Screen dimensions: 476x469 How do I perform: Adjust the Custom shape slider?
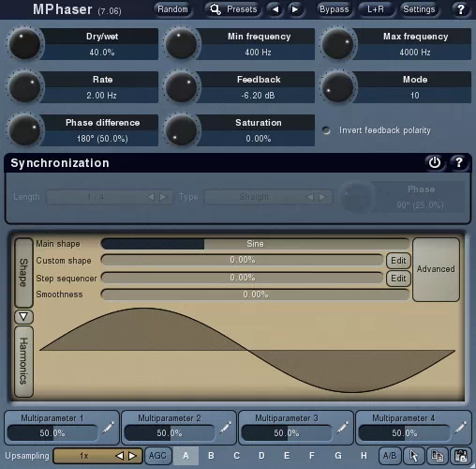pos(242,260)
